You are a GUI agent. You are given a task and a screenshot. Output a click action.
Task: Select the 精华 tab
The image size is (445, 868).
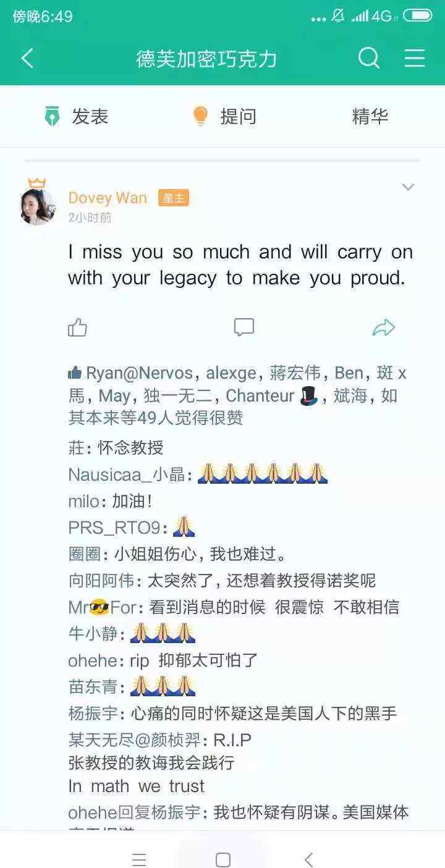370,116
